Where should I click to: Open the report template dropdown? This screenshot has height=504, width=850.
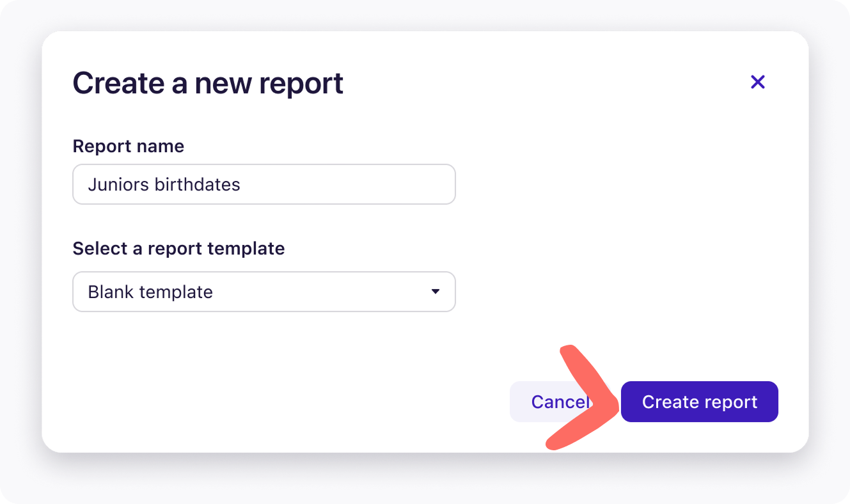pyautogui.click(x=264, y=292)
